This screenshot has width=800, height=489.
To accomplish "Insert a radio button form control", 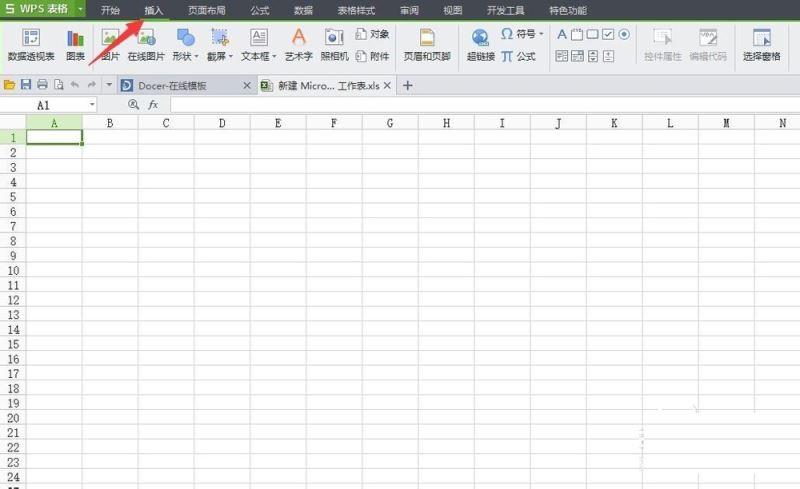I will (624, 34).
